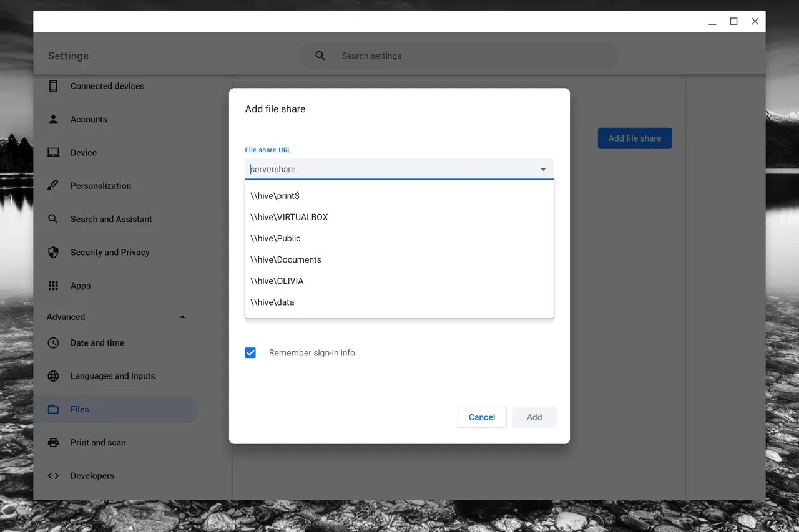Click the Search settings field
The width and height of the screenshot is (799, 532).
coord(468,56)
